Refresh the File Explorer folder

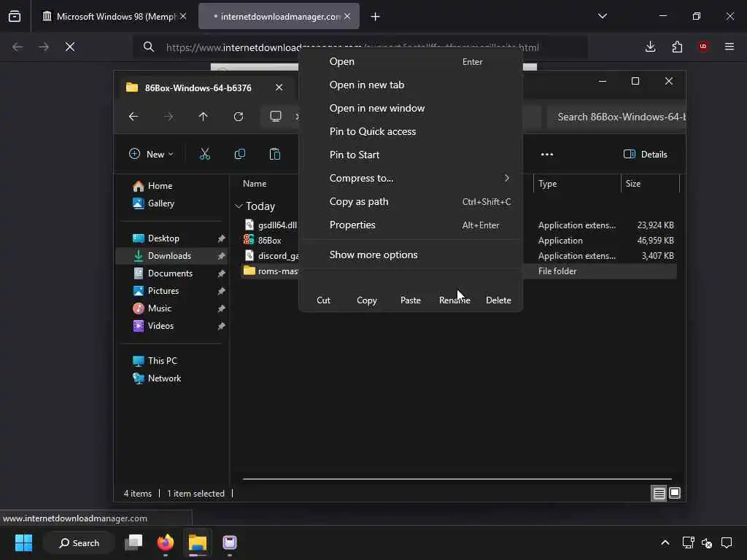point(239,117)
